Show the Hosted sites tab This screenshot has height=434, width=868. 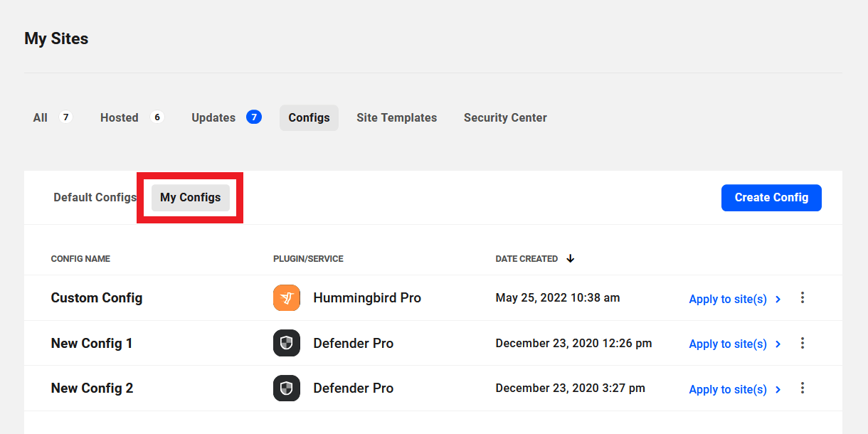point(120,117)
